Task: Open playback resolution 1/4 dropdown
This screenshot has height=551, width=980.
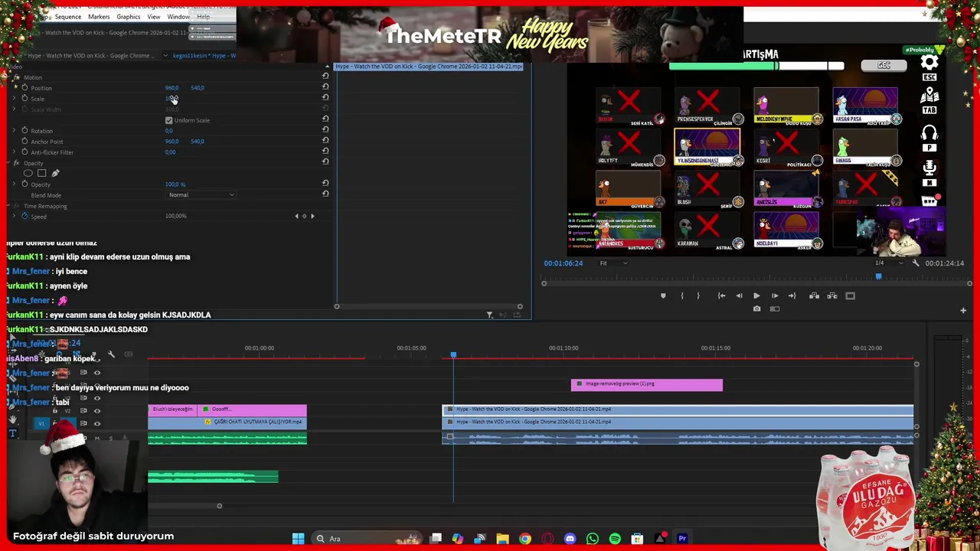Action: 888,263
